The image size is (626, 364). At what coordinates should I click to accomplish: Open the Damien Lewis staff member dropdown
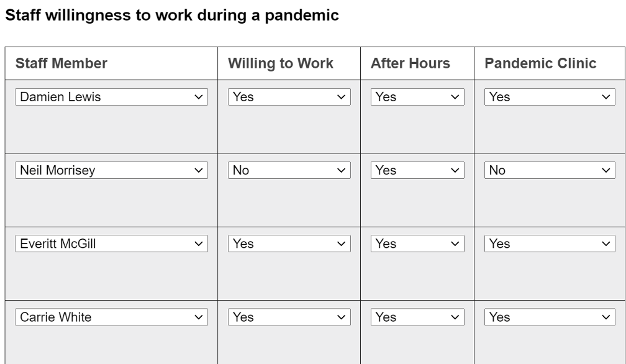click(111, 97)
